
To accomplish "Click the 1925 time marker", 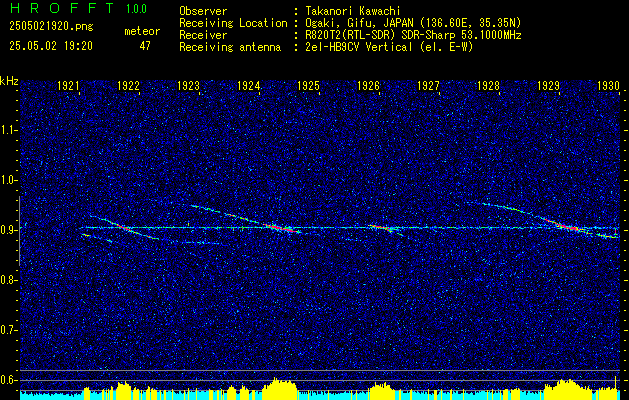I will click(308, 86).
